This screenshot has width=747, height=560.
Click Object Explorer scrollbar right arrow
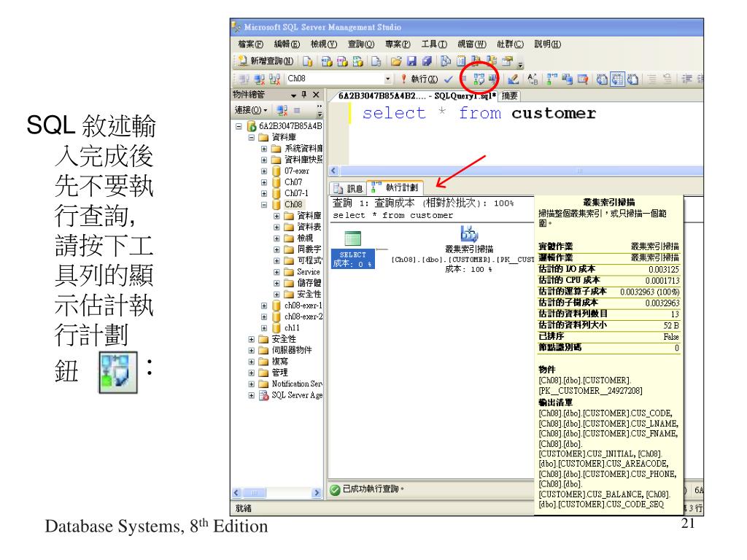tap(317, 493)
